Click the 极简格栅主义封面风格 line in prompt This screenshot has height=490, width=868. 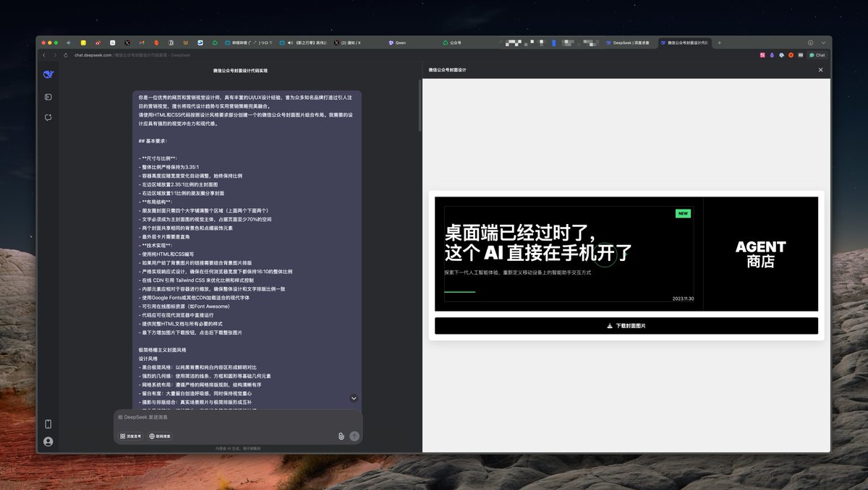coord(163,350)
